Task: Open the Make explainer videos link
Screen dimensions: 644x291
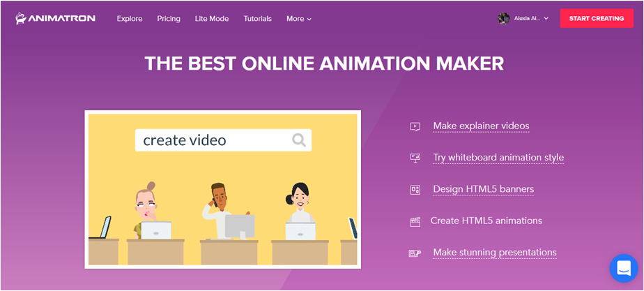Action: [x=481, y=126]
